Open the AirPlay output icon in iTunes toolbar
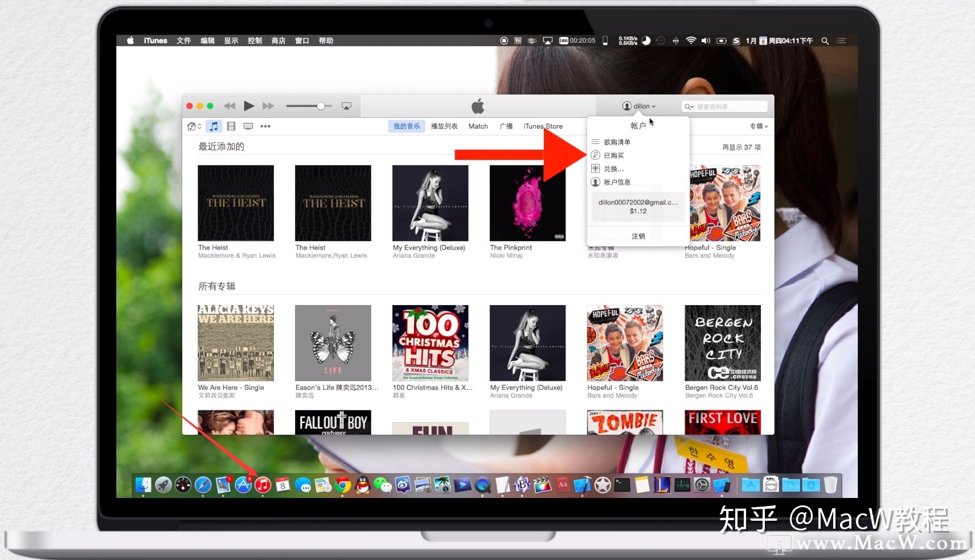Image resolution: width=975 pixels, height=560 pixels. [346, 106]
